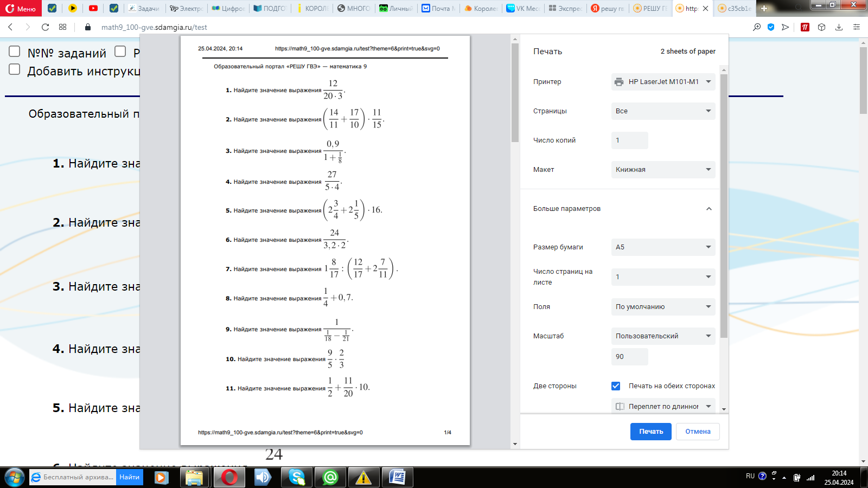Switch to the c35cb1e tab
The image size is (868, 488).
pos(735,8)
